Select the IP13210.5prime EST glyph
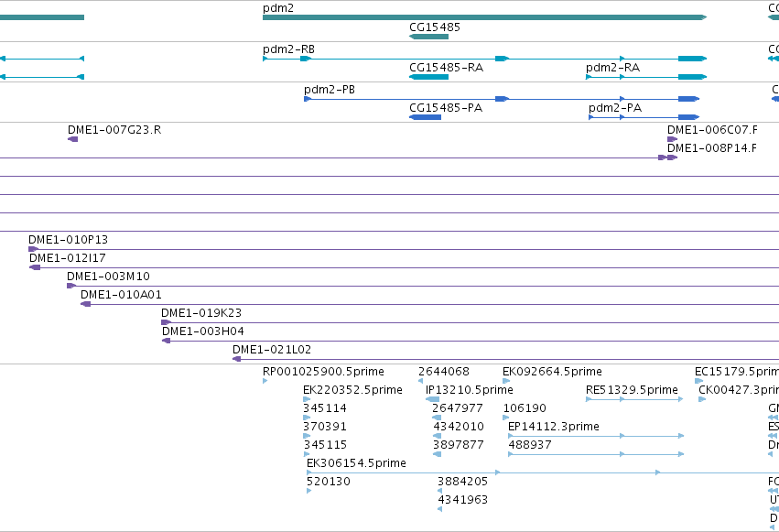The height and width of the screenshot is (532, 779). (432, 399)
